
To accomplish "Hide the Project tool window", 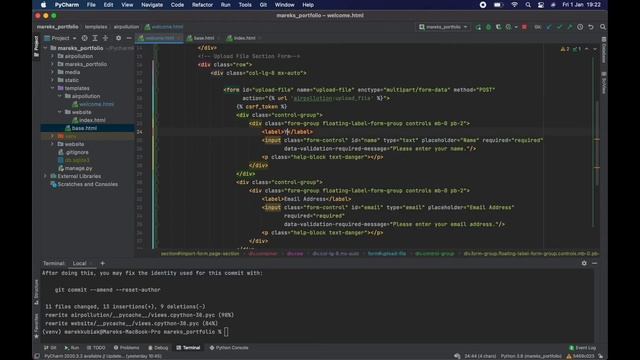I will [129, 38].
